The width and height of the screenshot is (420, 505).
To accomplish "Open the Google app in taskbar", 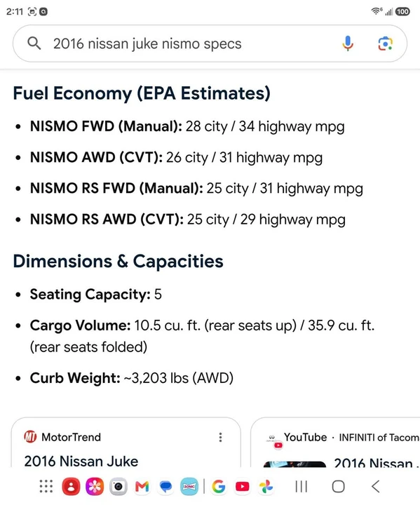I will 218,486.
